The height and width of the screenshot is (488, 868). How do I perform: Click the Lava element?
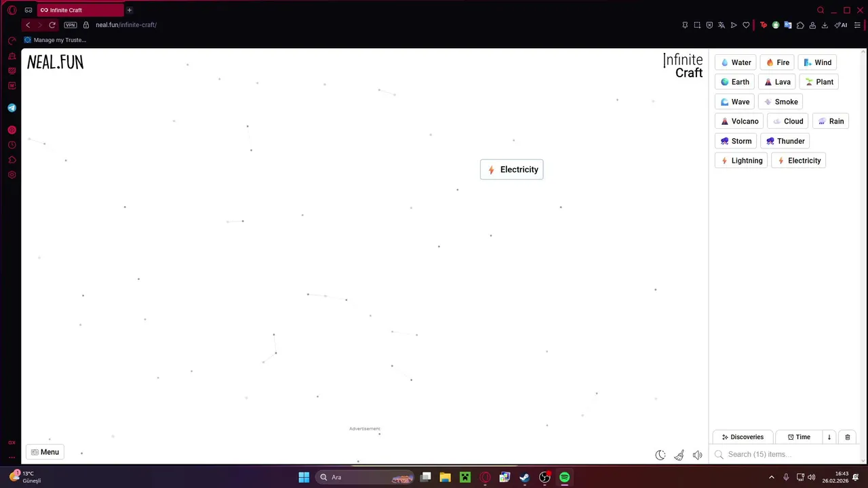[x=777, y=82]
